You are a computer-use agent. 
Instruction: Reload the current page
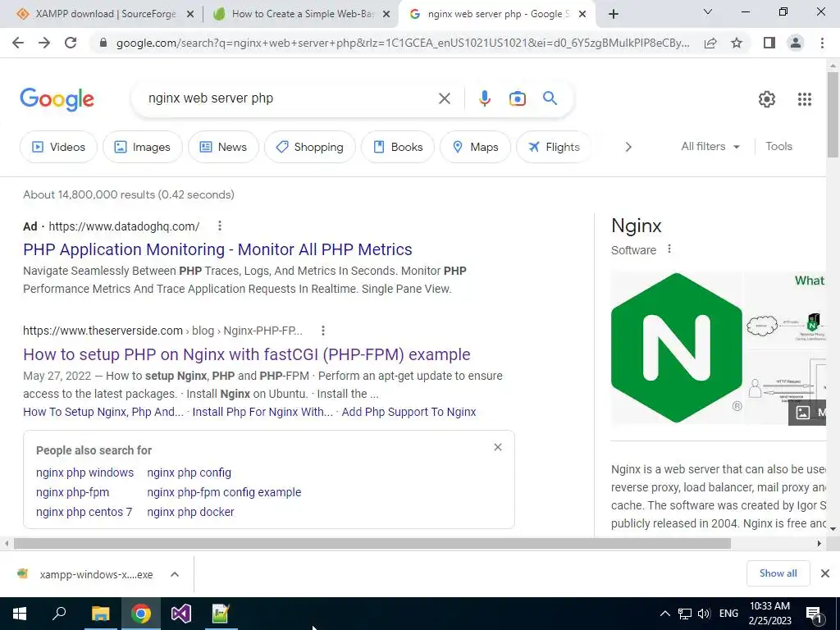(x=71, y=43)
